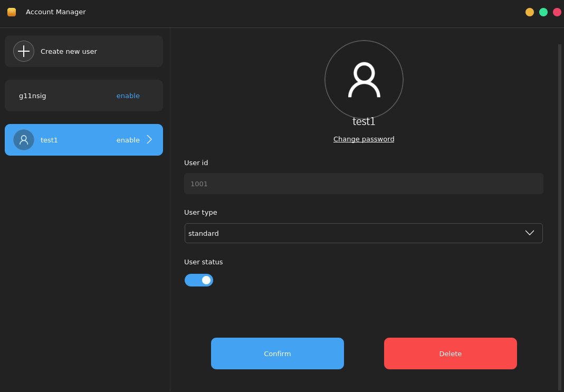Click the Account Manager app icon in titlebar
This screenshot has height=392, width=564.
[11, 12]
